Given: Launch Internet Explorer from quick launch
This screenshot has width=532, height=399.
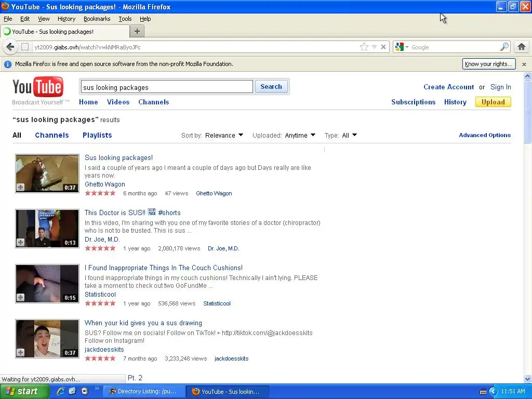Looking at the screenshot, I should pyautogui.click(x=61, y=391).
